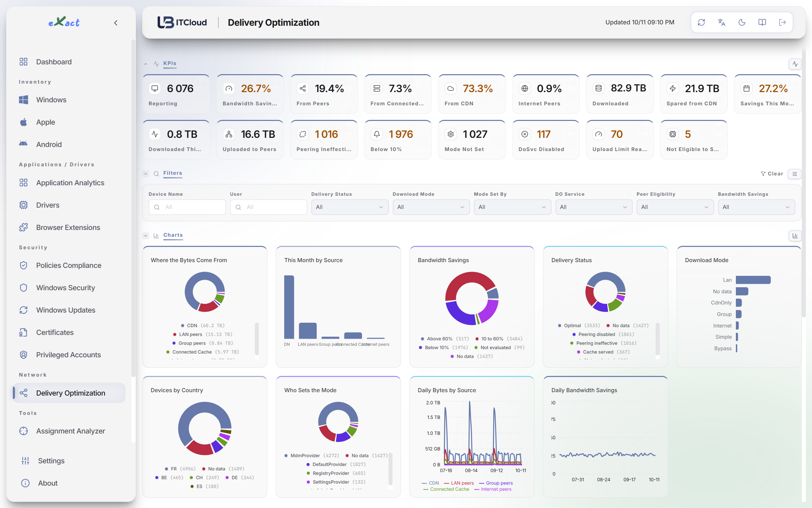Viewport: 812px width, 508px height.
Task: Click the Drivers sidebar icon
Action: 23,205
